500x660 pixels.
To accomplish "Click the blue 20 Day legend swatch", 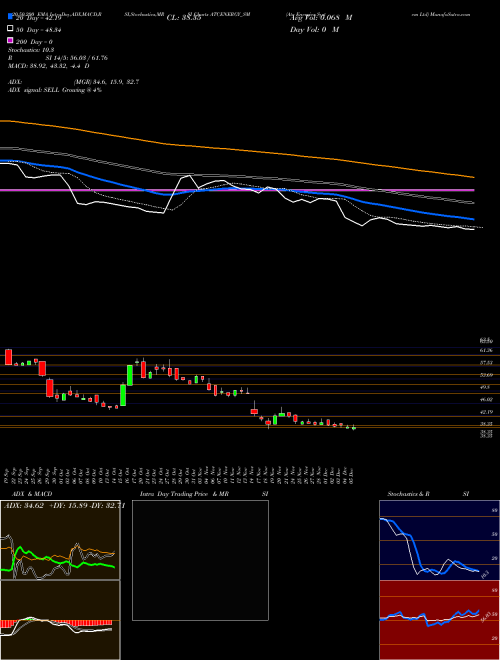I will pyautogui.click(x=10, y=17).
